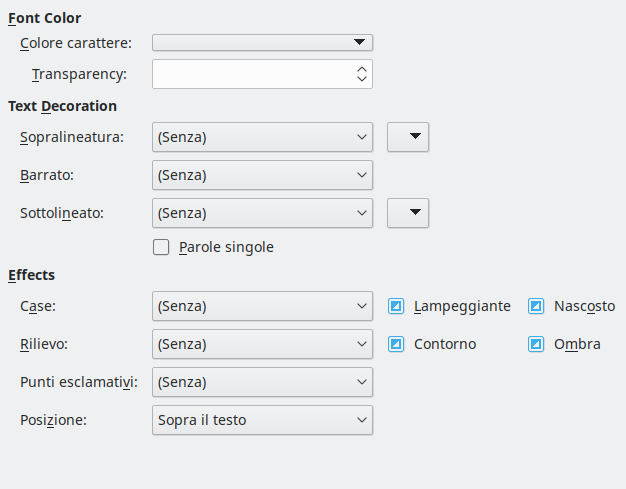Enable the Parole singole checkbox

[x=161, y=247]
